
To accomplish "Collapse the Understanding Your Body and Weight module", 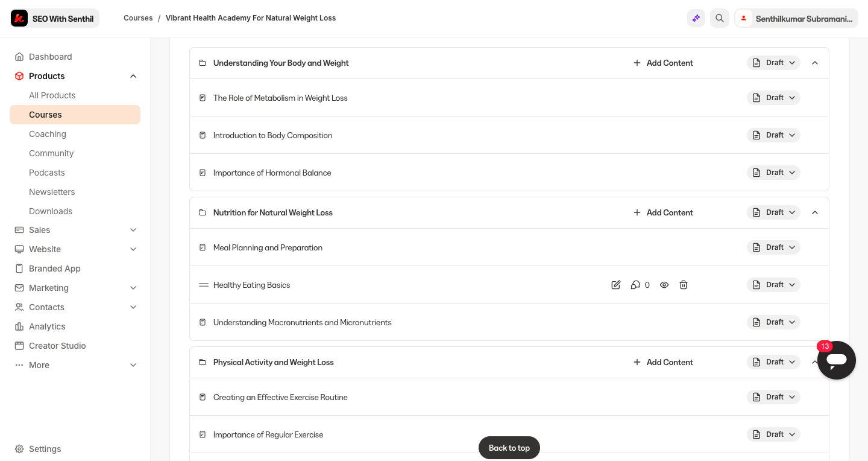I will coord(815,63).
